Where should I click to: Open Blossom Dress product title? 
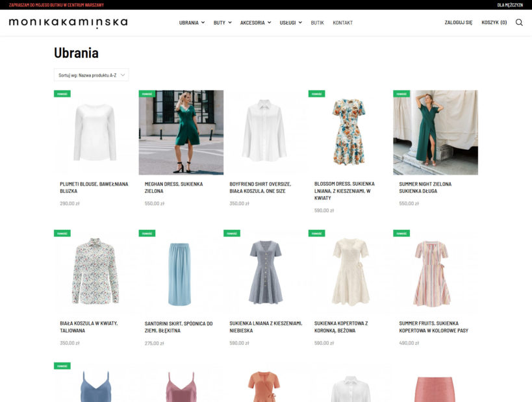point(344,191)
